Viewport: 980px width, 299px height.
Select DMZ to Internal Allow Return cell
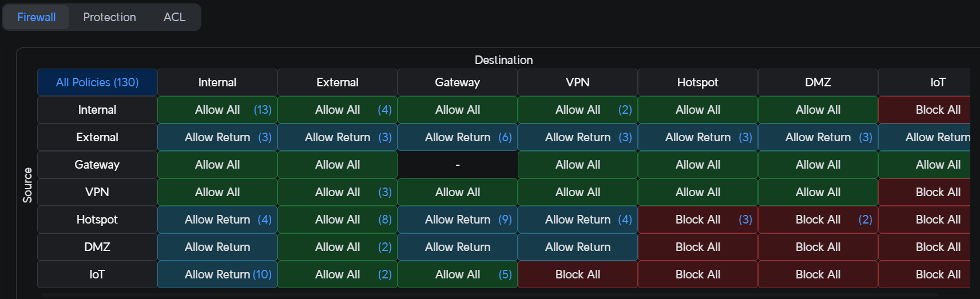pos(217,247)
